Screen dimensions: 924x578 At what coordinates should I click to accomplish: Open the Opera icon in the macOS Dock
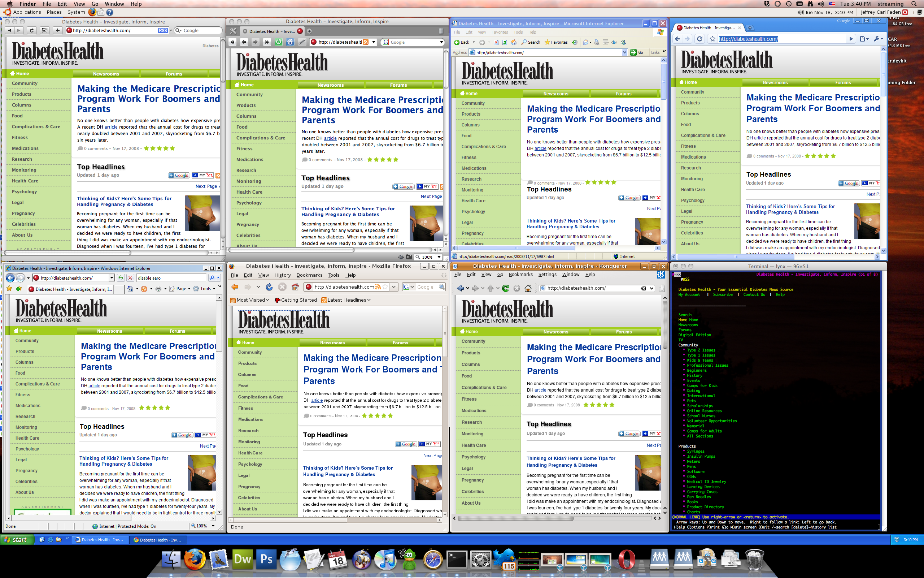[x=627, y=559]
